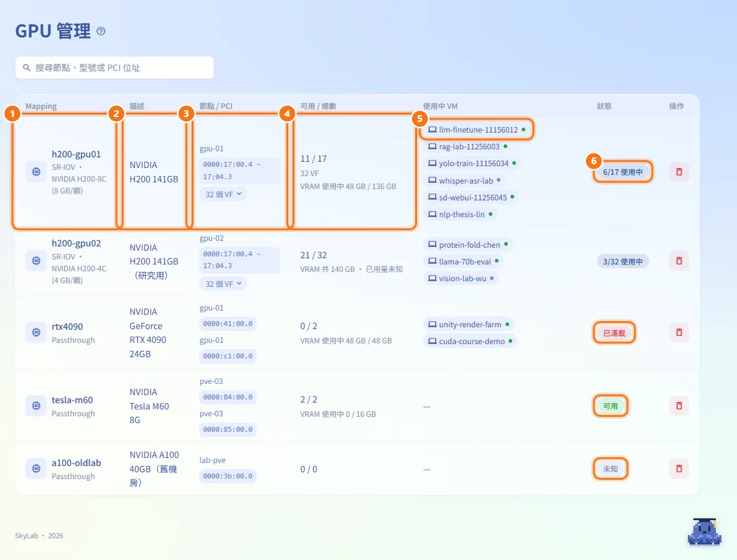Click the chip icon for a100-oldlab
This screenshot has width=737, height=560.
point(36,469)
